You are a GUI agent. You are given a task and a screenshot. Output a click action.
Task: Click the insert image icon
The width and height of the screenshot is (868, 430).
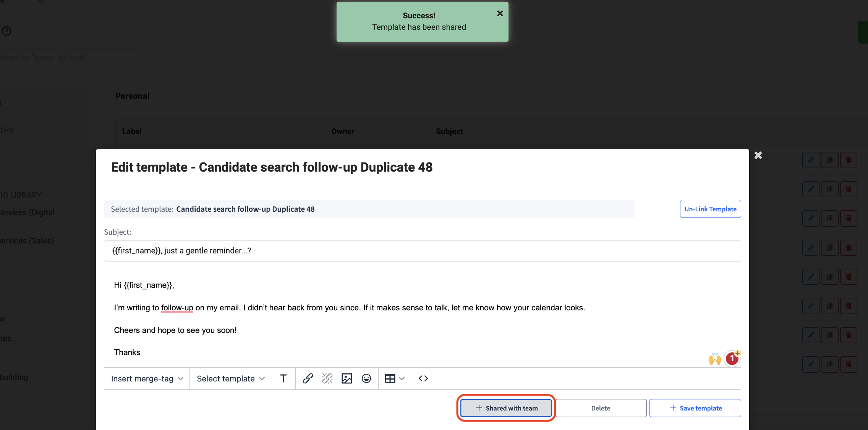tap(347, 378)
